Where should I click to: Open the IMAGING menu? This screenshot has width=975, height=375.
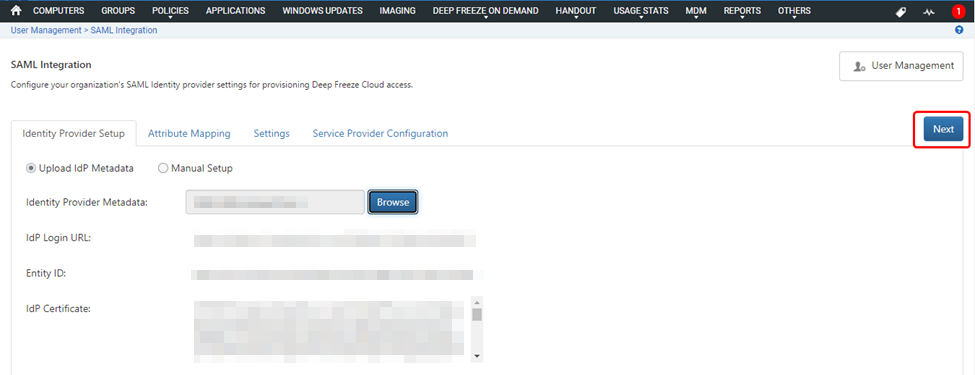click(397, 11)
